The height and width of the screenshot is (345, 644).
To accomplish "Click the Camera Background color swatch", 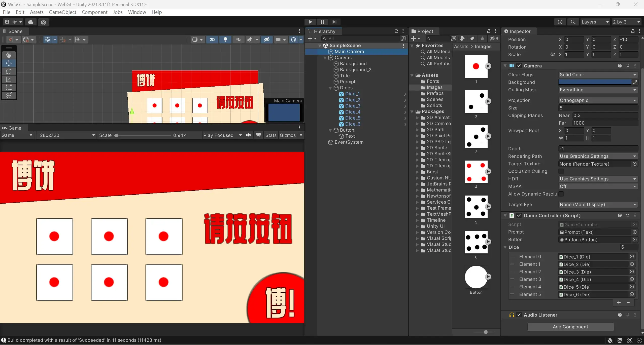I will tap(595, 82).
